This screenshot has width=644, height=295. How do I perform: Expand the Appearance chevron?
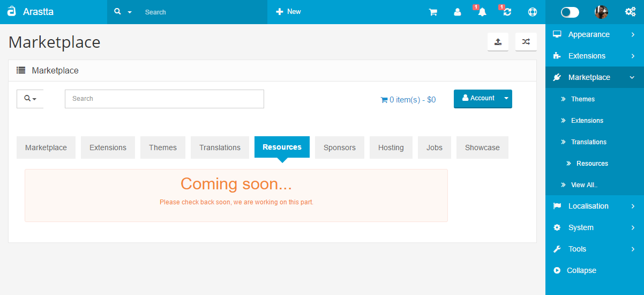click(633, 34)
